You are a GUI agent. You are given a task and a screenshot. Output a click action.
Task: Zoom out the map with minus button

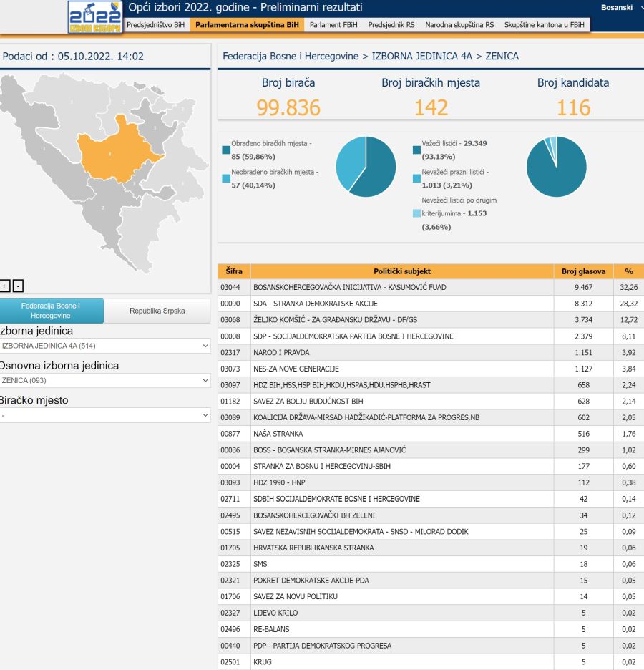click(x=18, y=286)
